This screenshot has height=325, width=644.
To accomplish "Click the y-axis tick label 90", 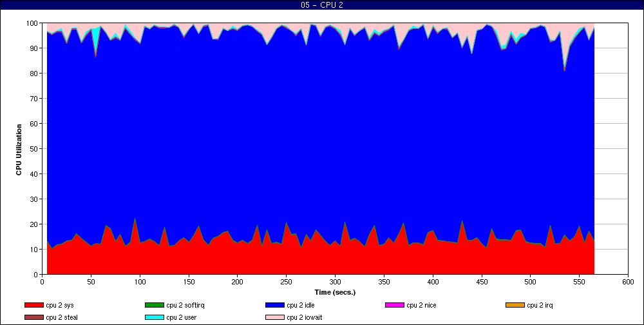I will point(35,48).
